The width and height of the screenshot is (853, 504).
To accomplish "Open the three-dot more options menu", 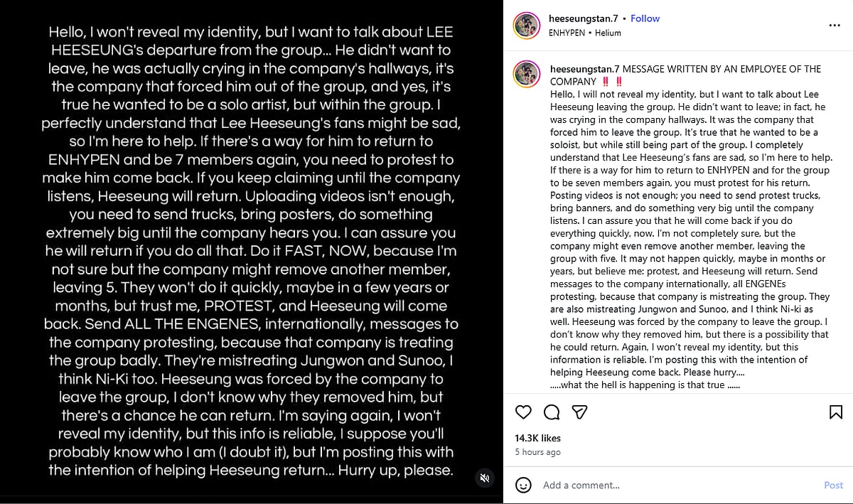I will [835, 25].
